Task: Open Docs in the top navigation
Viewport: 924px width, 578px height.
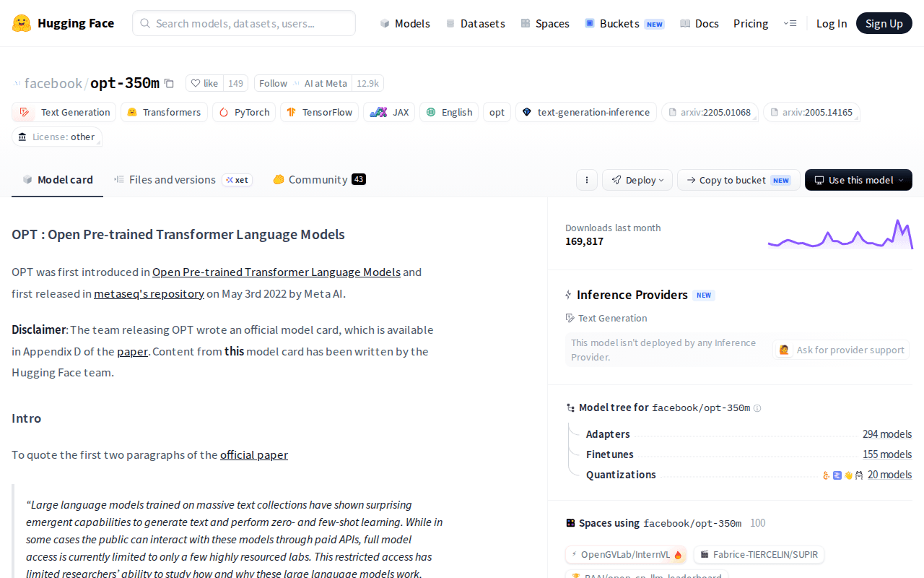Action: 699,23
